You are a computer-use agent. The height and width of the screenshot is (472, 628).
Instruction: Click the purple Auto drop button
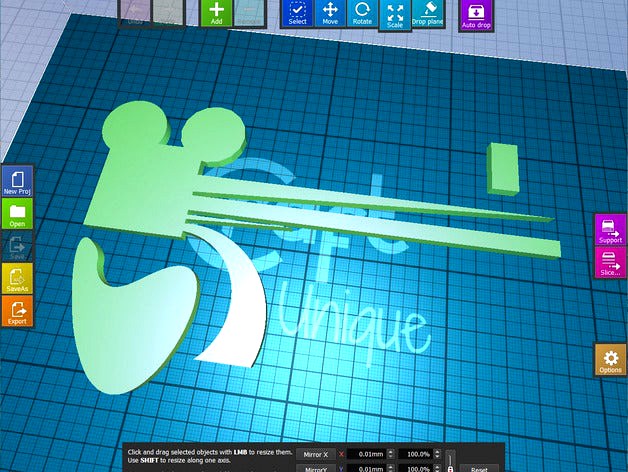tap(476, 15)
